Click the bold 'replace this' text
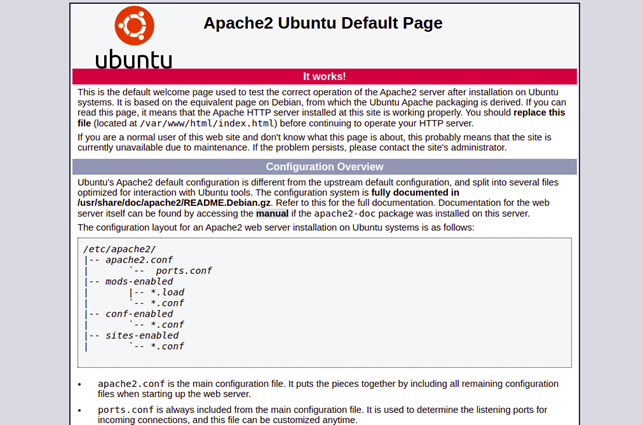Viewport: 643px width, 425px height. click(x=539, y=112)
